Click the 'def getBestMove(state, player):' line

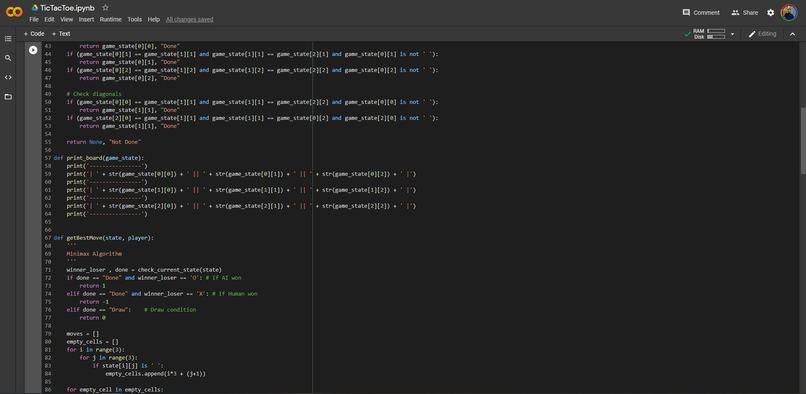click(103, 238)
